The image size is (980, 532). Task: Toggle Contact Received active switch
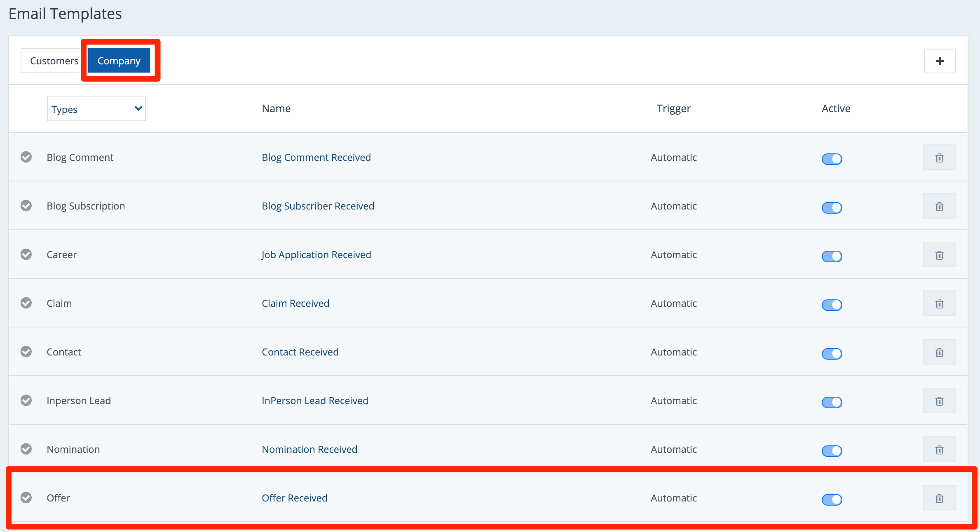point(832,353)
